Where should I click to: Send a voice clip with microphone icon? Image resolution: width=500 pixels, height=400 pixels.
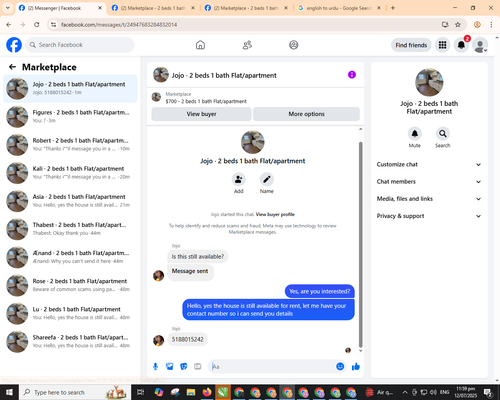(x=155, y=367)
